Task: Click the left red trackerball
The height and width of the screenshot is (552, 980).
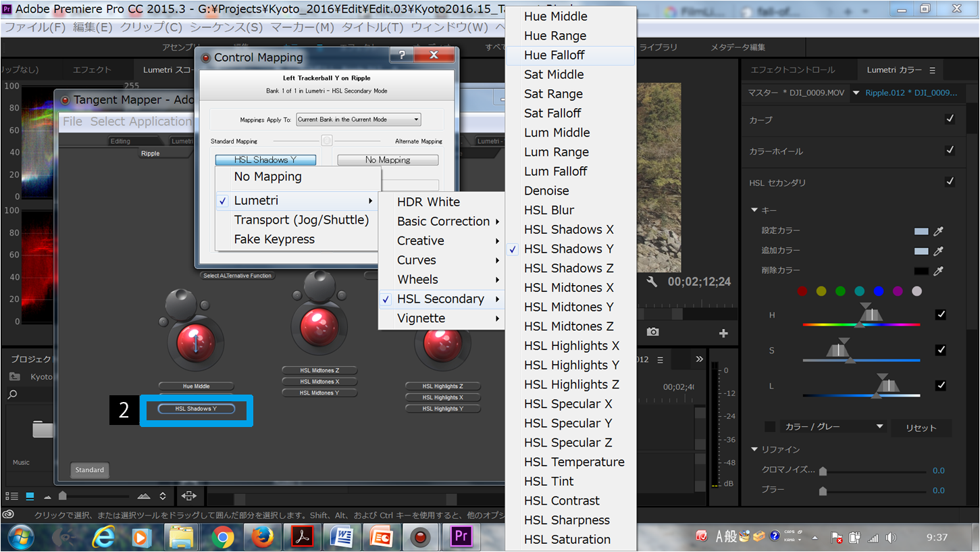Action: click(x=195, y=343)
